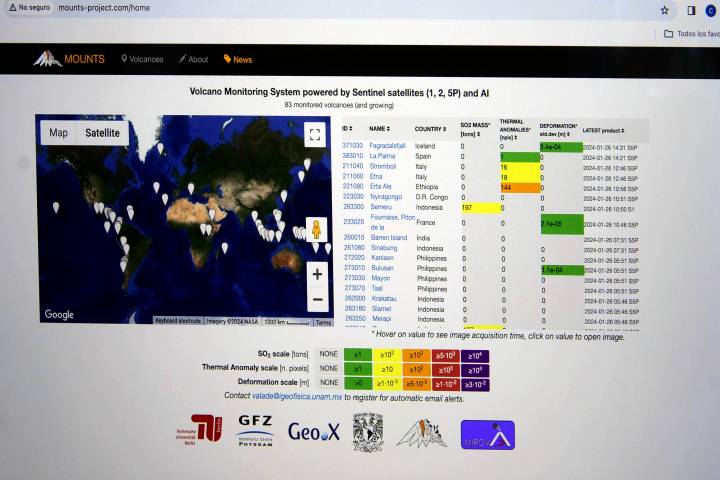Bookmark this page with the star icon
This screenshot has height=480, width=720.
[665, 10]
